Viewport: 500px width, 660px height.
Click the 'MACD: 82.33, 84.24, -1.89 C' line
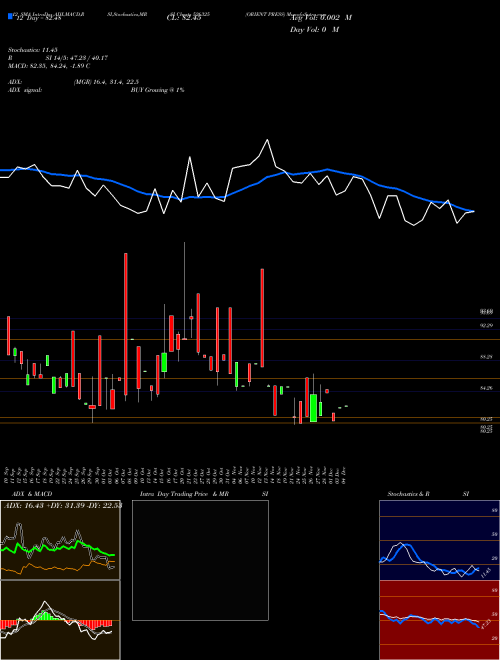49,66
